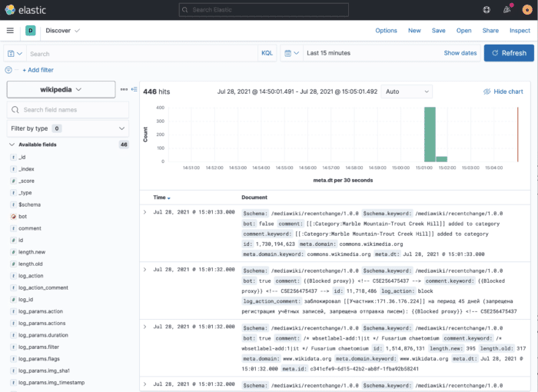Image resolution: width=538 pixels, height=392 pixels.
Task: Click the tall green histogram bar at 15:01:00
Action: pos(430,135)
